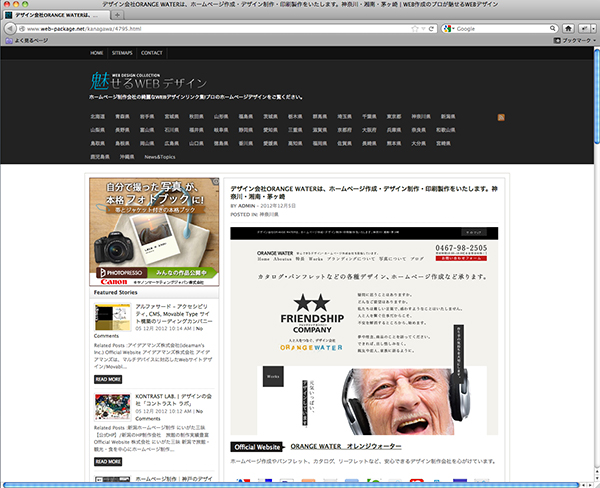Click READ MORE under KONTRAST LAB story
Image resolution: width=600 pixels, height=488 pixels.
pos(108,461)
